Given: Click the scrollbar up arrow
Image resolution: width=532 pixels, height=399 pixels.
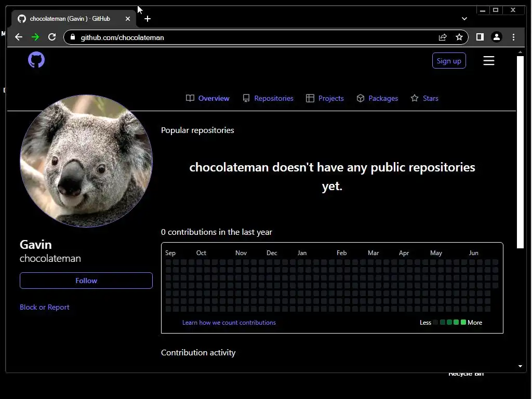Looking at the screenshot, I should pos(520,52).
